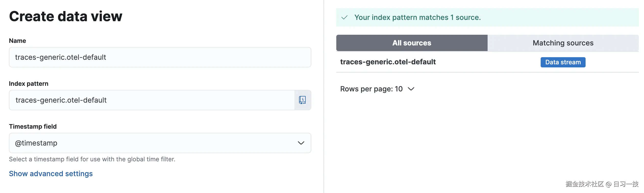Select the Matching sources tab
Image resolution: width=644 pixels, height=193 pixels.
tap(563, 43)
